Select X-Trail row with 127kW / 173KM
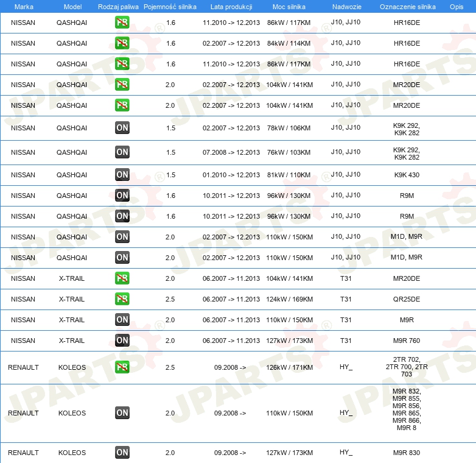Viewport: 476px width, 463px height. coord(238,341)
